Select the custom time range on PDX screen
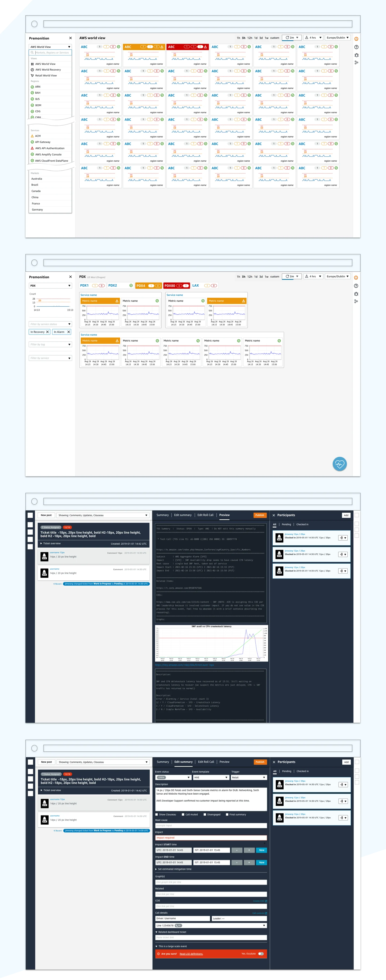Screen dimensions: 386x980 [x=274, y=277]
